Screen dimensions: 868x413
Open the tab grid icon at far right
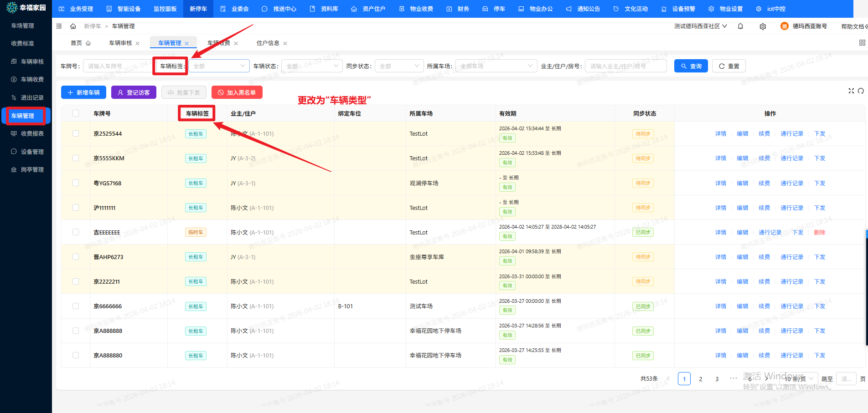862,43
